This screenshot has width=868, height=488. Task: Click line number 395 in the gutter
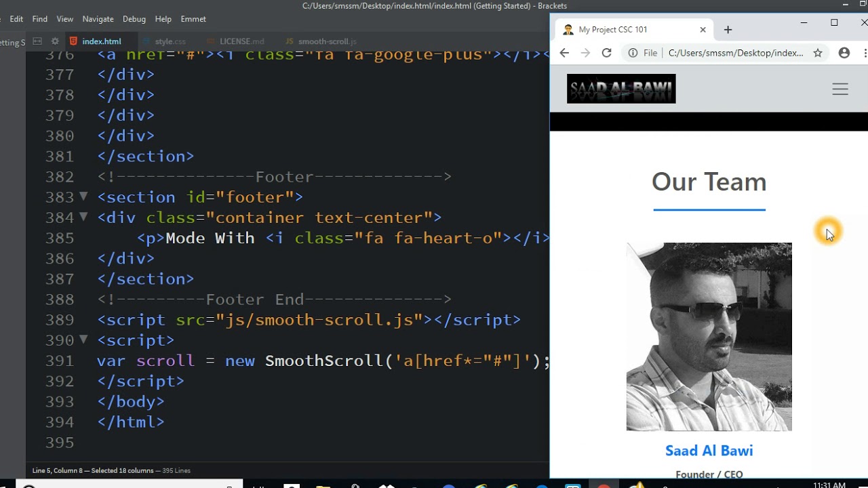(x=60, y=442)
